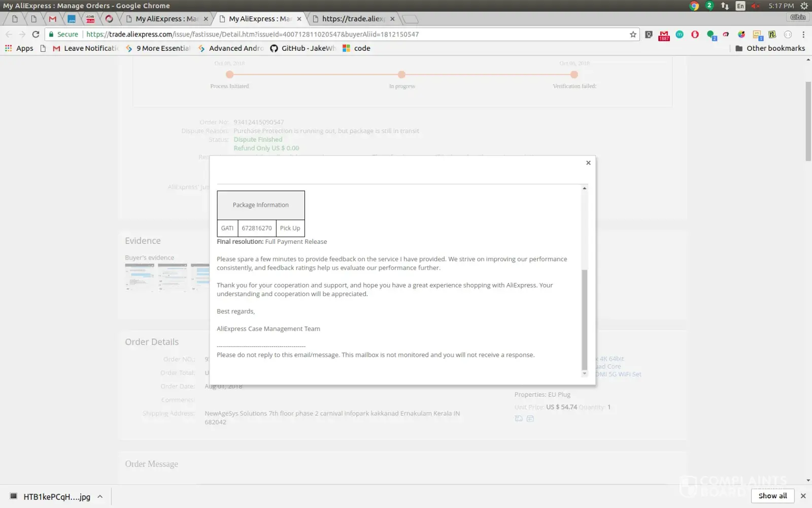The height and width of the screenshot is (508, 812).
Task: Click the URL address bar
Action: [355, 35]
